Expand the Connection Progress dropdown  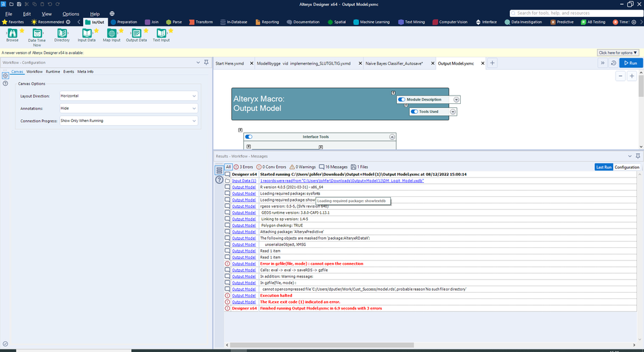[x=128, y=121]
